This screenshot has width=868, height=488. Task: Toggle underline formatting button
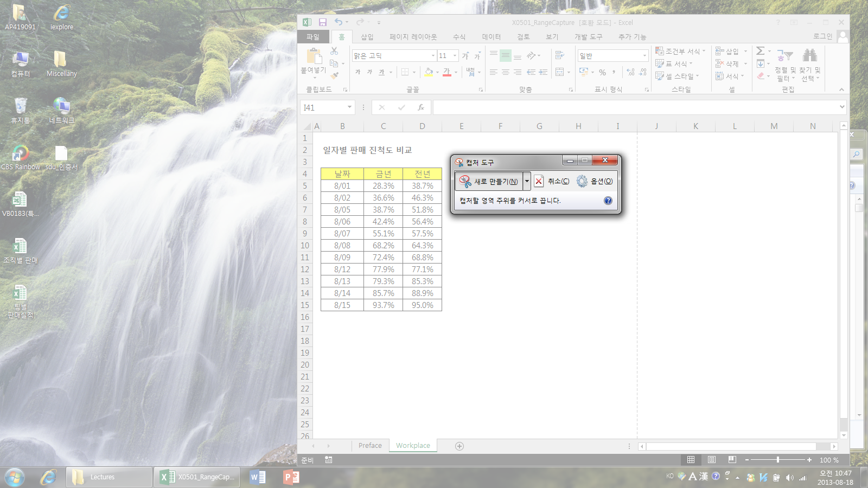pyautogui.click(x=381, y=72)
